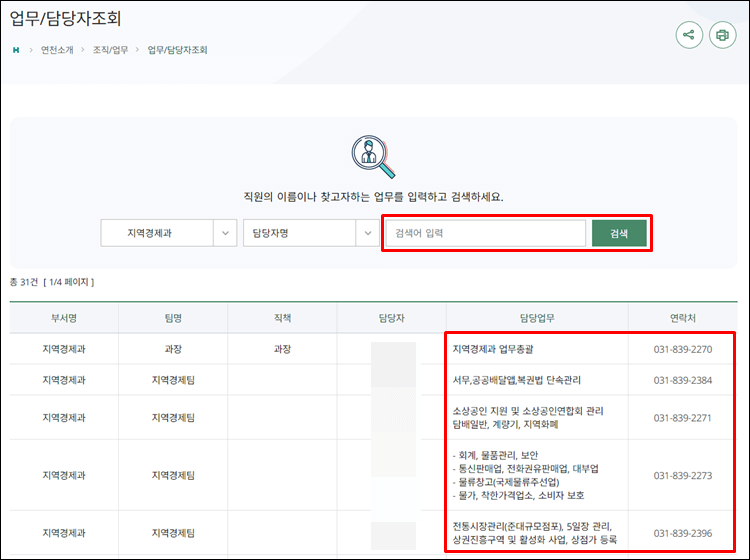Click 물류창고(국제물류주선업) text line

coord(506,482)
